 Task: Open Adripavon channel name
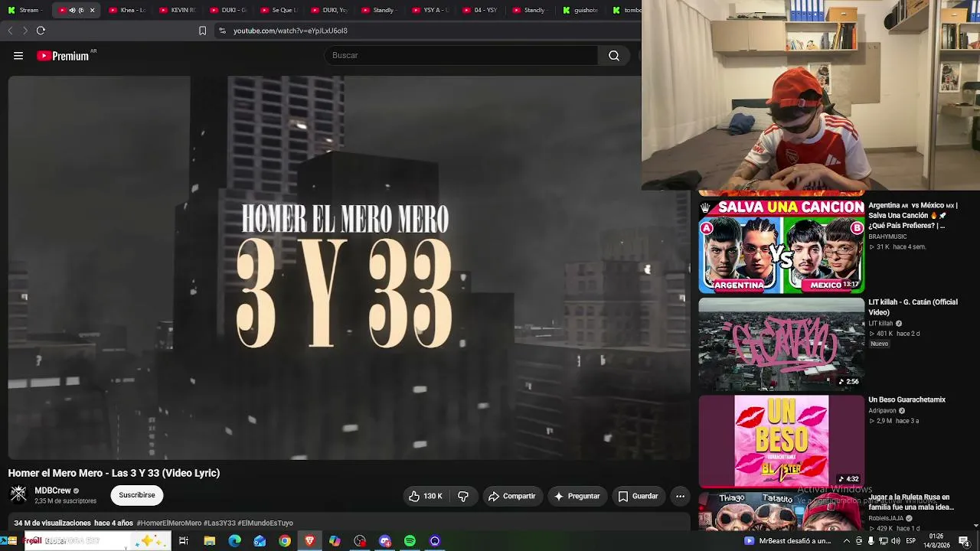pyautogui.click(x=882, y=411)
